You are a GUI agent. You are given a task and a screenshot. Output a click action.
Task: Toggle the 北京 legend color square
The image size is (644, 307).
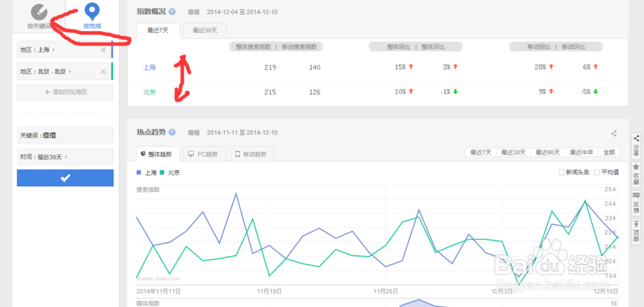(162, 172)
